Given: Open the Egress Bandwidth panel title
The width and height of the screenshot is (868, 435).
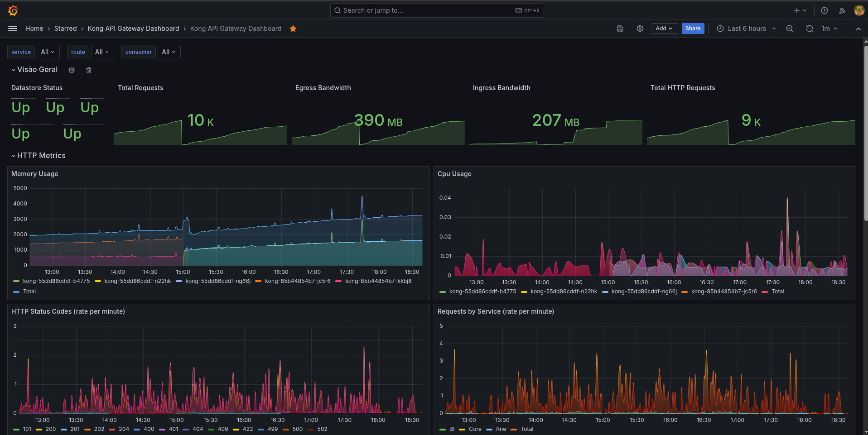Looking at the screenshot, I should coord(323,88).
